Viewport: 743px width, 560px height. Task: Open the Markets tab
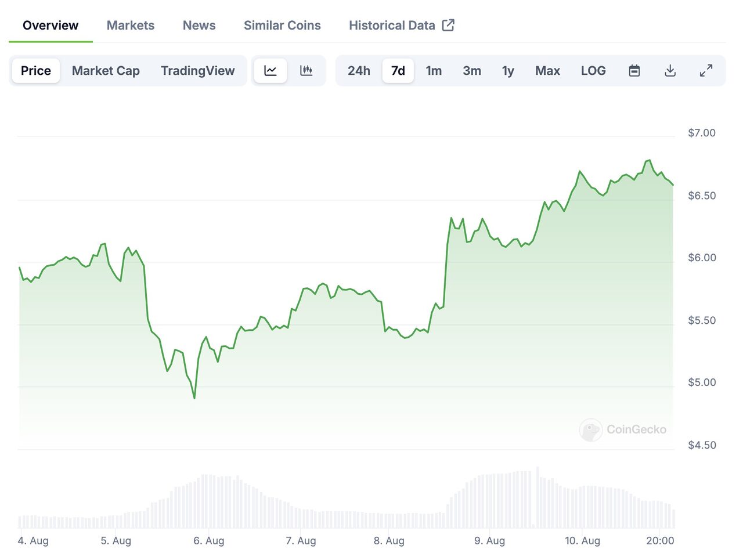tap(131, 26)
